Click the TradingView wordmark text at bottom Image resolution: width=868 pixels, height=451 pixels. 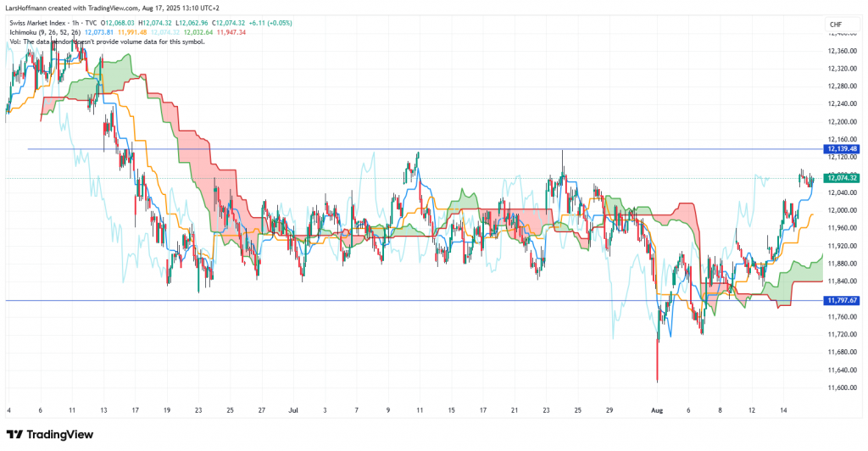pyautogui.click(x=60, y=435)
